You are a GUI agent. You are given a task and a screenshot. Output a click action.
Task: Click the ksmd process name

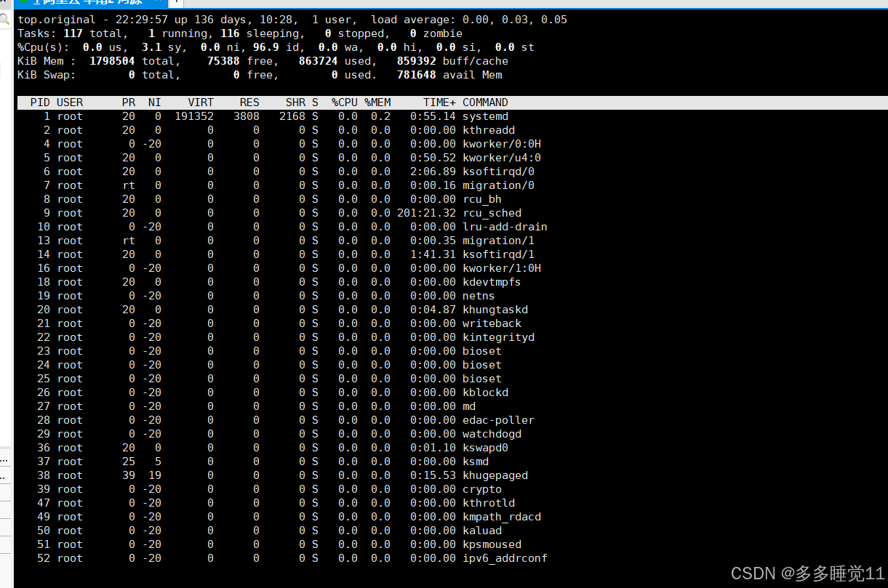(476, 462)
